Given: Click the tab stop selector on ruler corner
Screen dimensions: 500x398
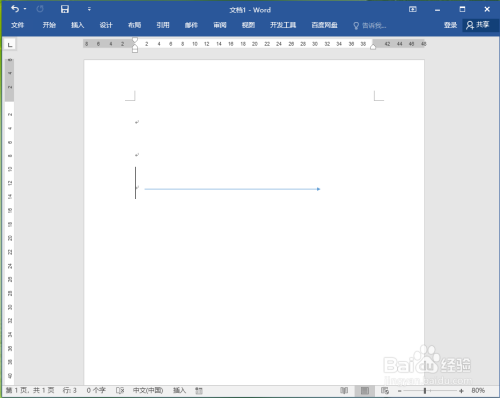Looking at the screenshot, I should (x=10, y=44).
